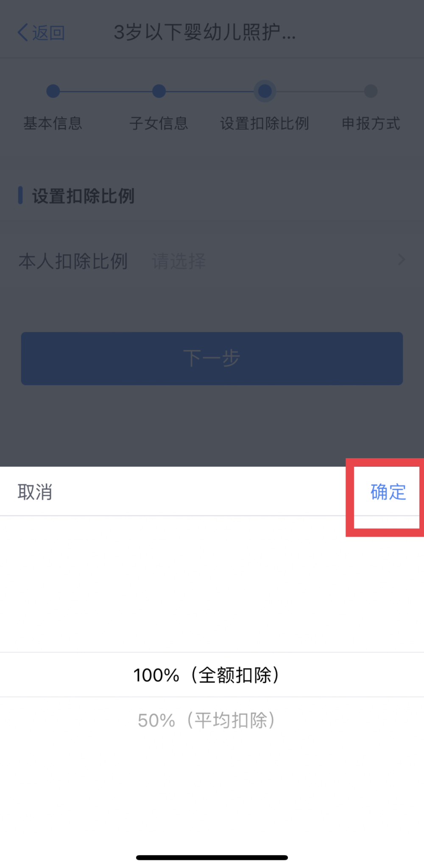Tap 确定 to confirm selection
424x868 pixels.
pos(388,492)
